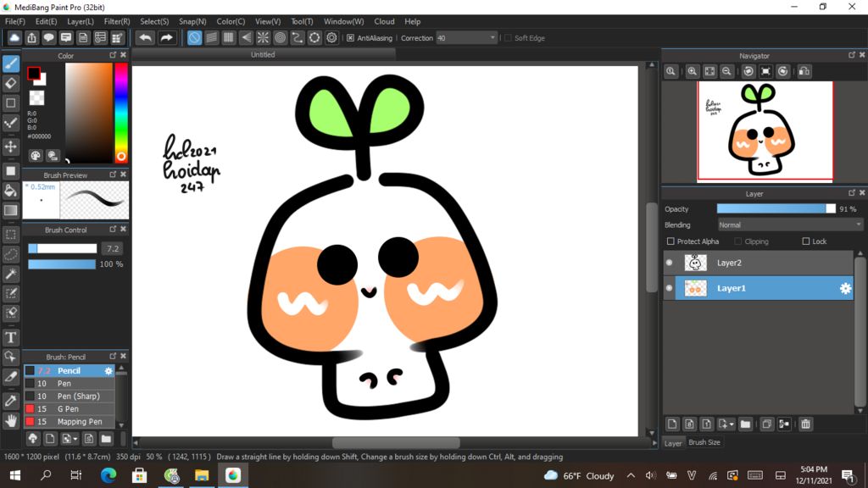868x488 pixels.
Task: Enable the Soft Edge checkbox
Action: (x=508, y=38)
